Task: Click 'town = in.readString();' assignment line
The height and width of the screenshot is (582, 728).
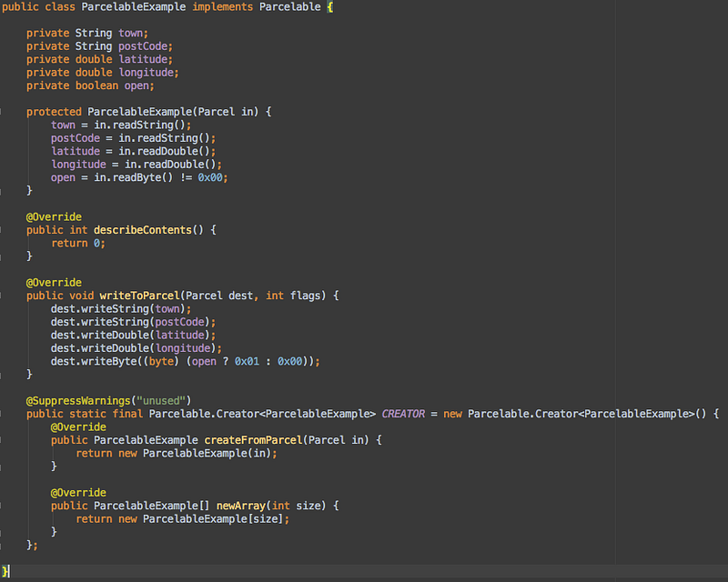Action: tap(121, 125)
